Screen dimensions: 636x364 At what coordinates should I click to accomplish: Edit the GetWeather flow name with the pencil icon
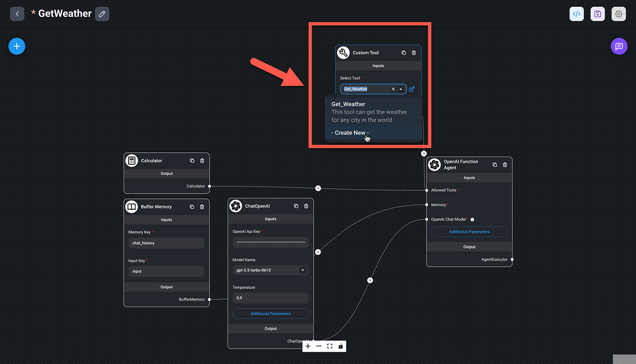(x=102, y=14)
